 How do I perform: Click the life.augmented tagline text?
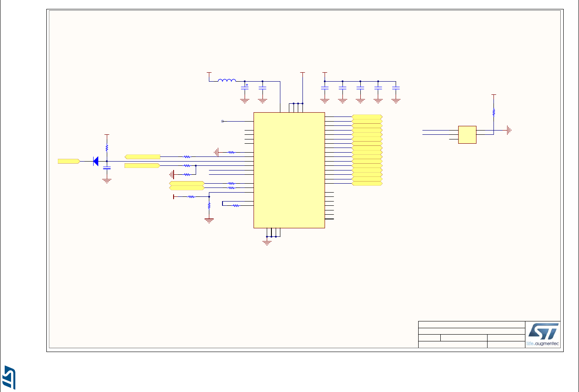tap(543, 344)
